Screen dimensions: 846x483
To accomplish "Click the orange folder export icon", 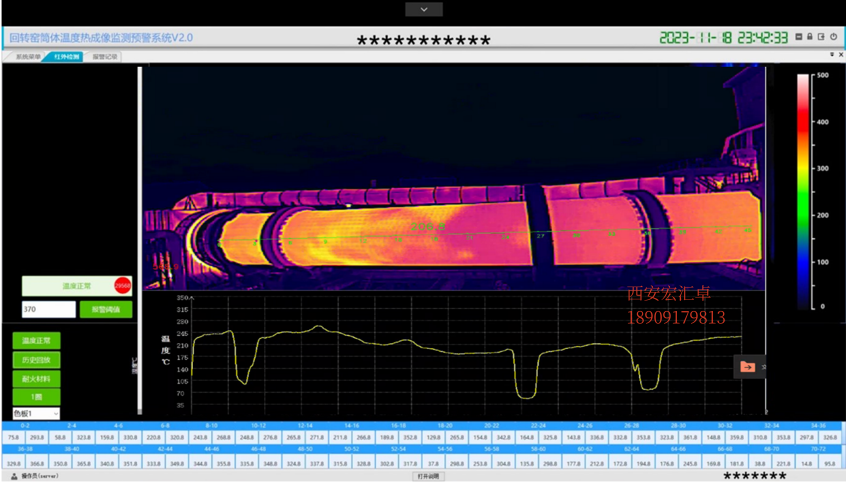I will pyautogui.click(x=748, y=367).
